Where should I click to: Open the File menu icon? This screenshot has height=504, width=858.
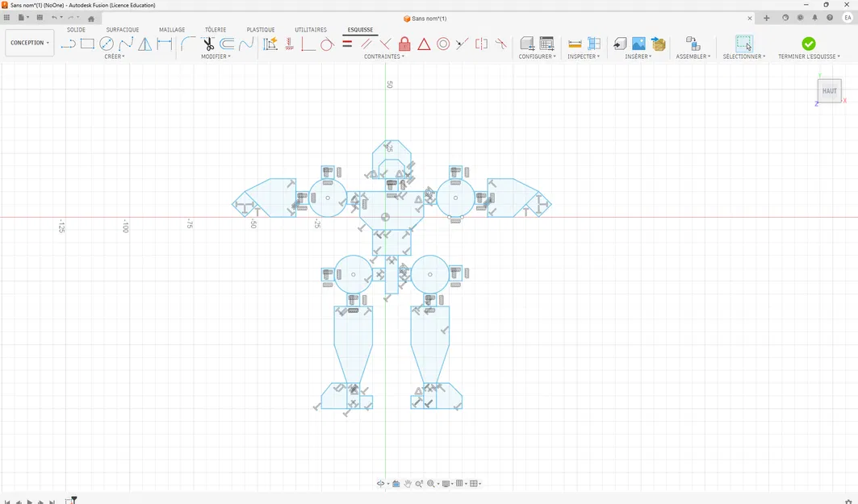[21, 18]
